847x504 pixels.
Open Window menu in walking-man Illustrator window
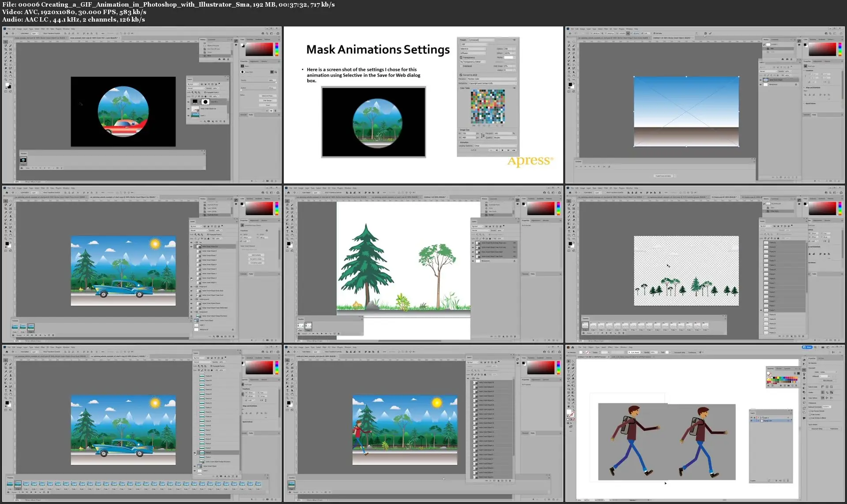click(623, 347)
